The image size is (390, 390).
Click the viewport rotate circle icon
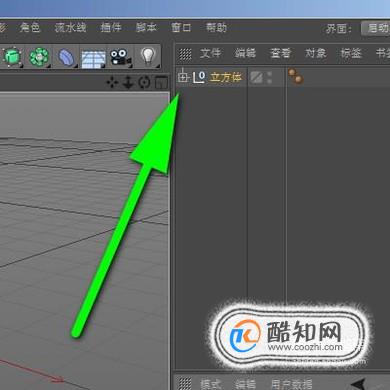click(144, 82)
